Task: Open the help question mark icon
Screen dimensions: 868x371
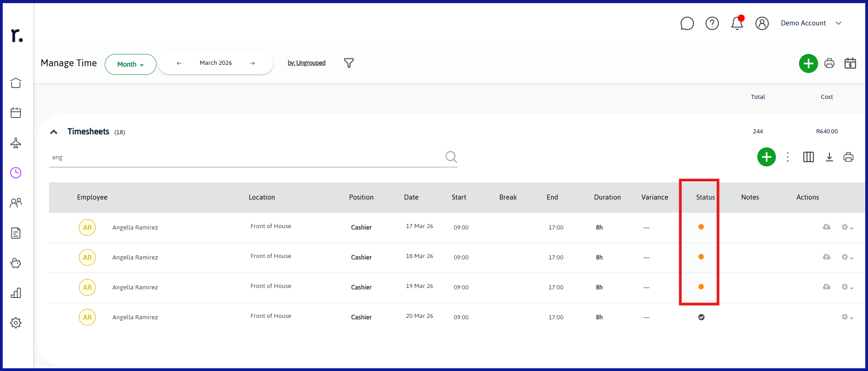Action: pyautogui.click(x=712, y=23)
